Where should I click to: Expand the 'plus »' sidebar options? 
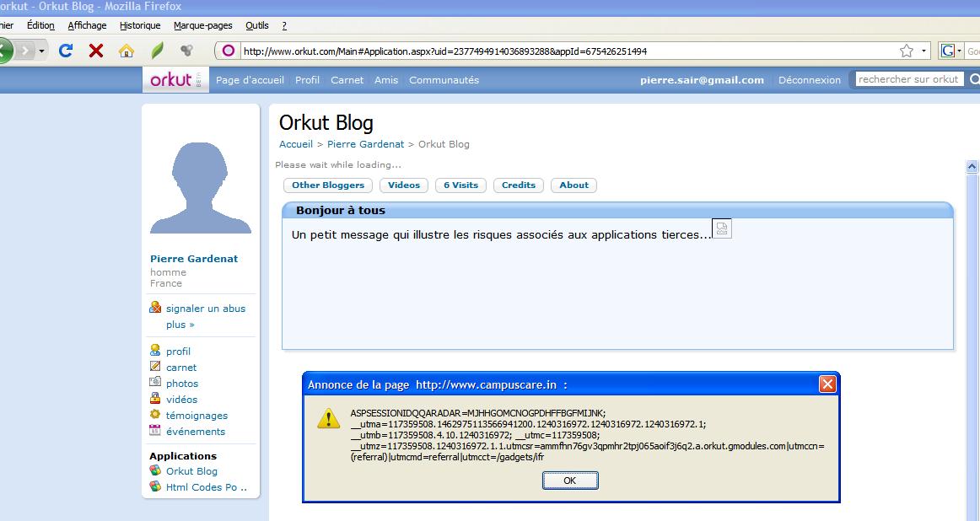(180, 325)
